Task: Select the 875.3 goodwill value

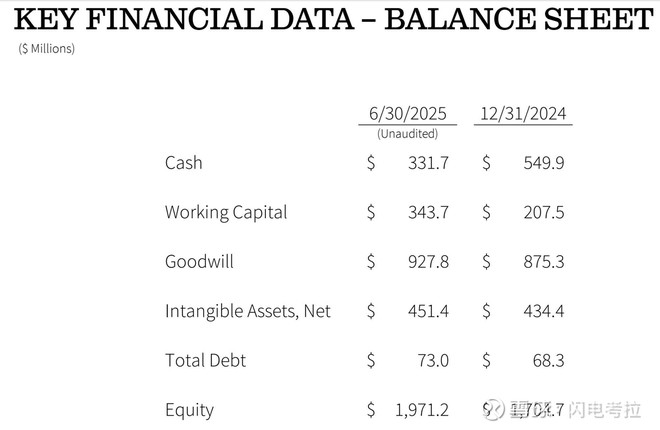Action: (544, 262)
